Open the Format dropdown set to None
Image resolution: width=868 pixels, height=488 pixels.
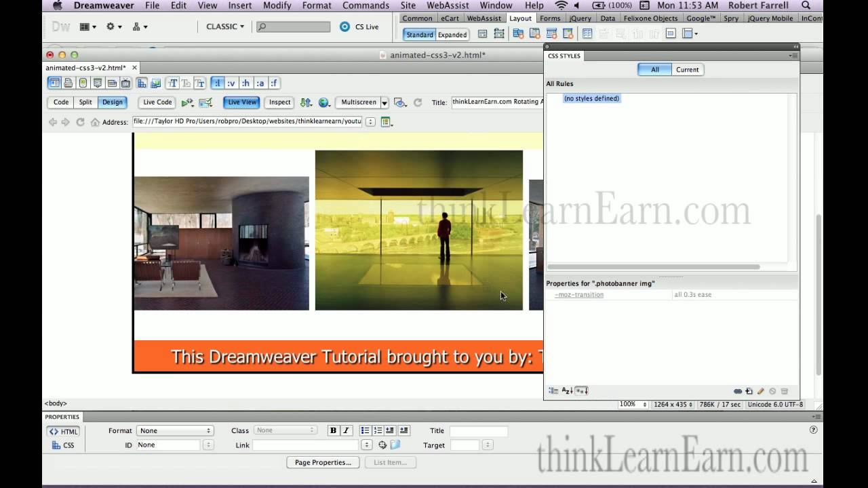(175, 430)
